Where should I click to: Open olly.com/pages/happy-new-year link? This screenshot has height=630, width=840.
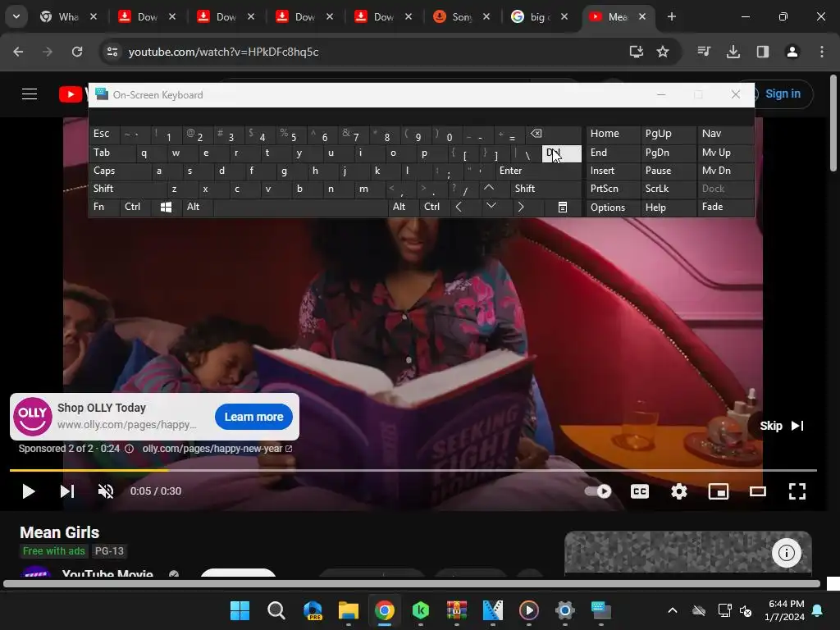217,449
